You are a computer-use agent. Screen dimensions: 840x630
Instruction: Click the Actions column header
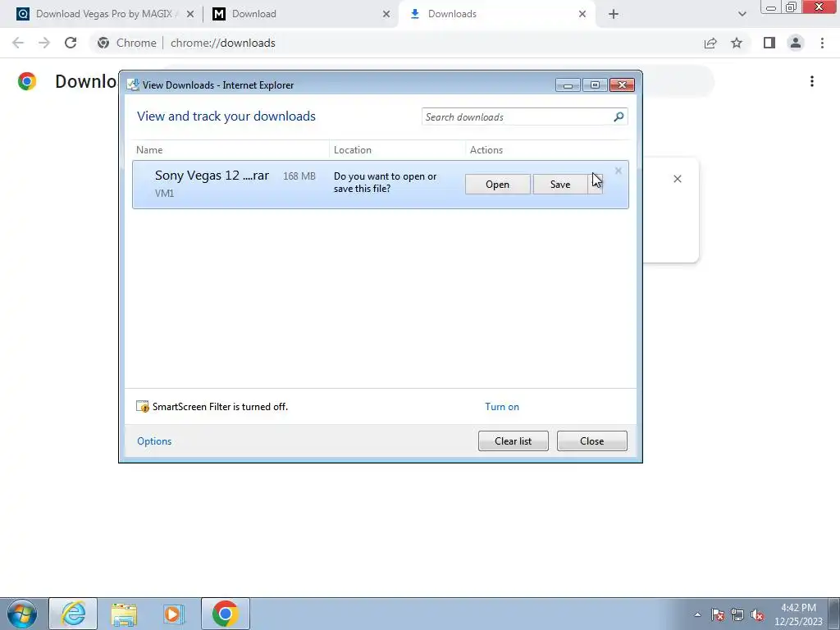point(546,150)
